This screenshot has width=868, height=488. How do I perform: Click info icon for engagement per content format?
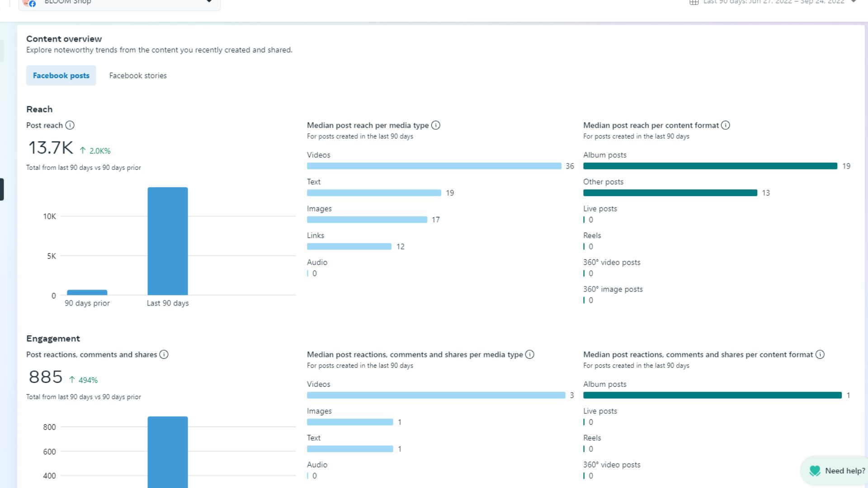tap(820, 355)
